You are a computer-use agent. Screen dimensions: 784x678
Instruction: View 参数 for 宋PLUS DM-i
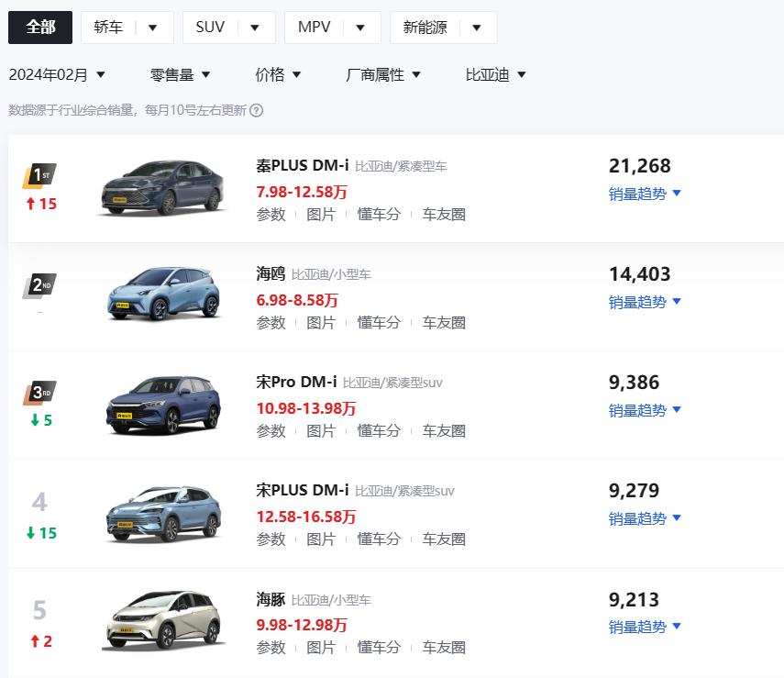(271, 539)
